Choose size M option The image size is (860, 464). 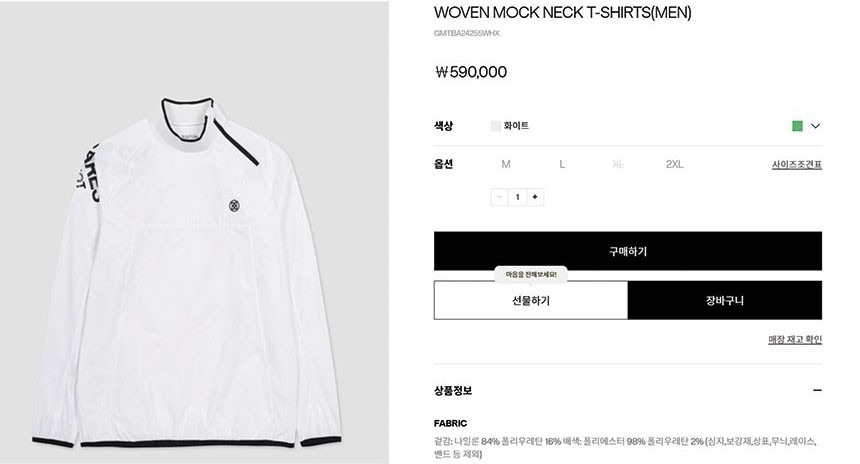click(x=506, y=164)
